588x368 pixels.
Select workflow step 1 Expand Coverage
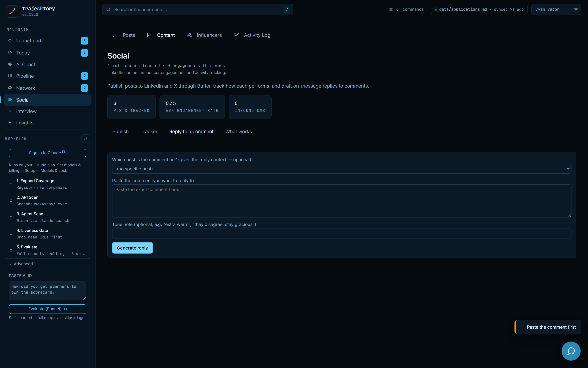(x=48, y=184)
